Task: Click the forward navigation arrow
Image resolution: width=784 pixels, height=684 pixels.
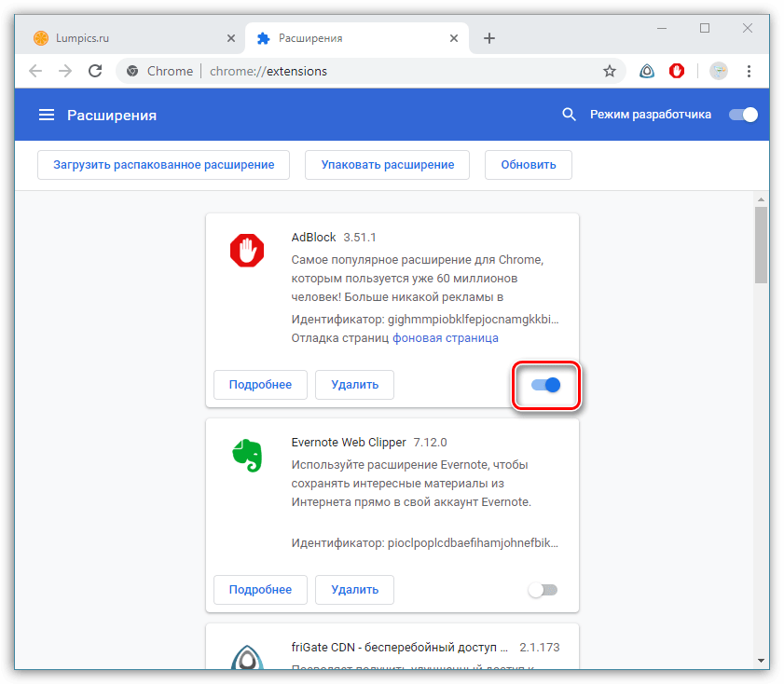Action: tap(65, 71)
